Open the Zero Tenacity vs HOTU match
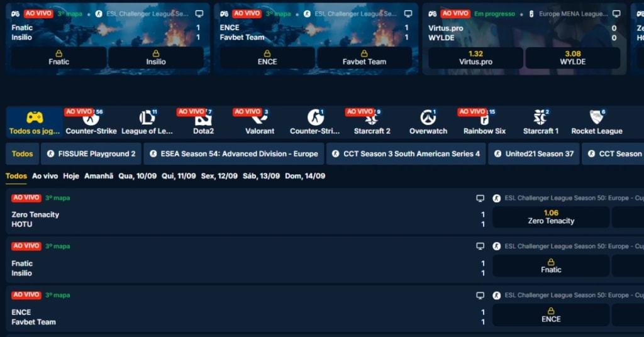This screenshot has height=337, width=644. pos(247,219)
